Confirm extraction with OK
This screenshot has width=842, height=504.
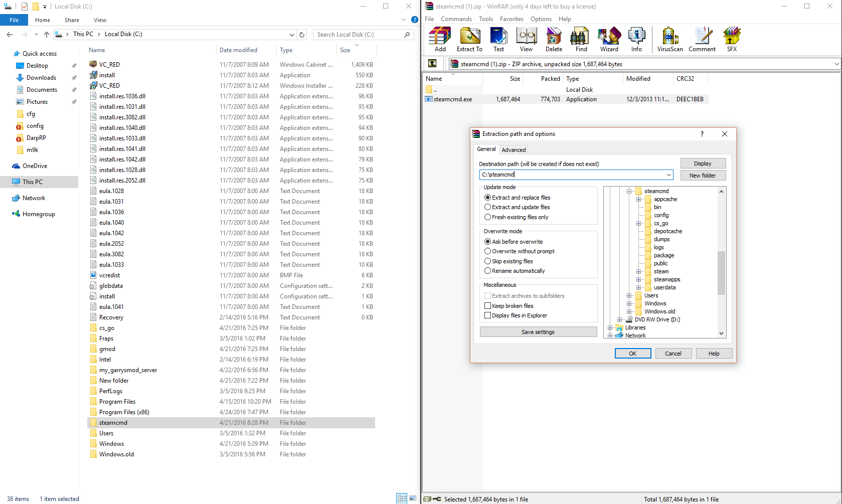pyautogui.click(x=633, y=354)
